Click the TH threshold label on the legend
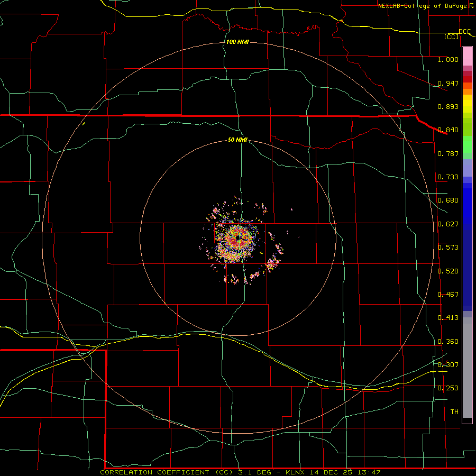Viewport: 476px width, 476px height. [x=454, y=411]
